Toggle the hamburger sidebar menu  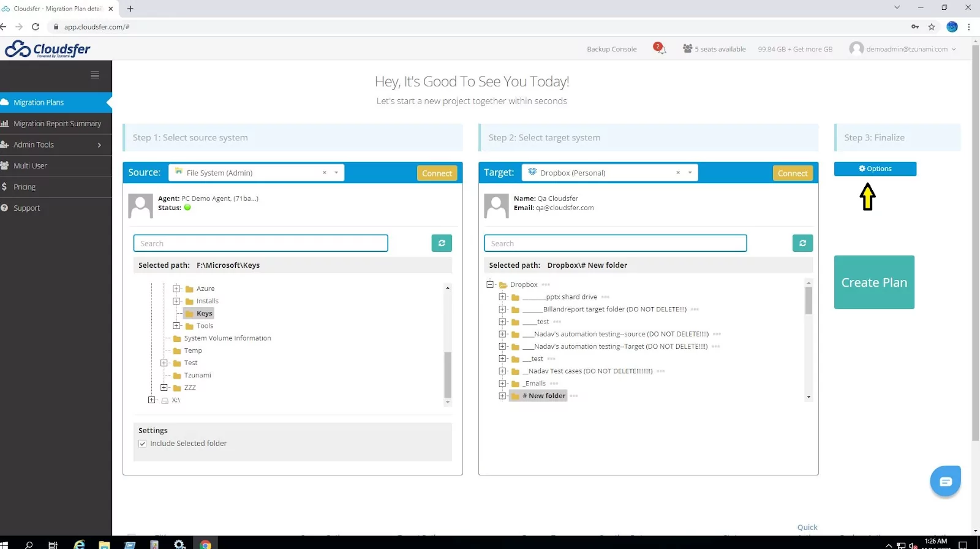point(94,75)
